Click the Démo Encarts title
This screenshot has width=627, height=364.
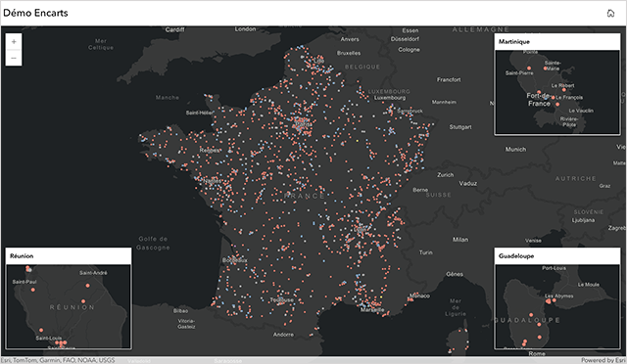click(35, 13)
